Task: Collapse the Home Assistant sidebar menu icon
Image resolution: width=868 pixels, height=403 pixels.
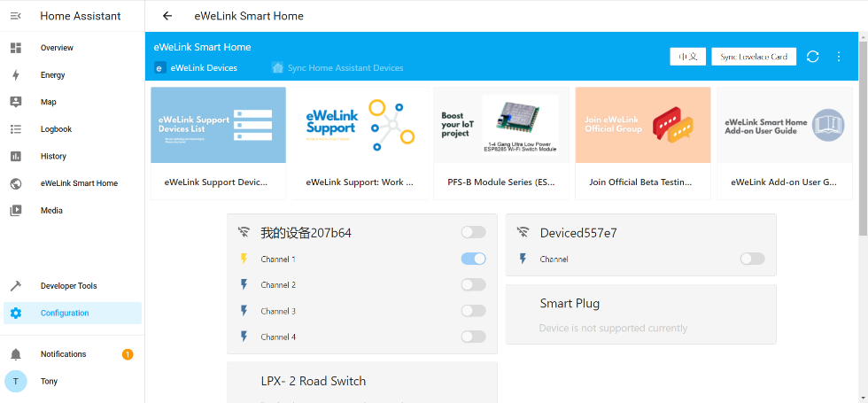Action: (x=16, y=16)
